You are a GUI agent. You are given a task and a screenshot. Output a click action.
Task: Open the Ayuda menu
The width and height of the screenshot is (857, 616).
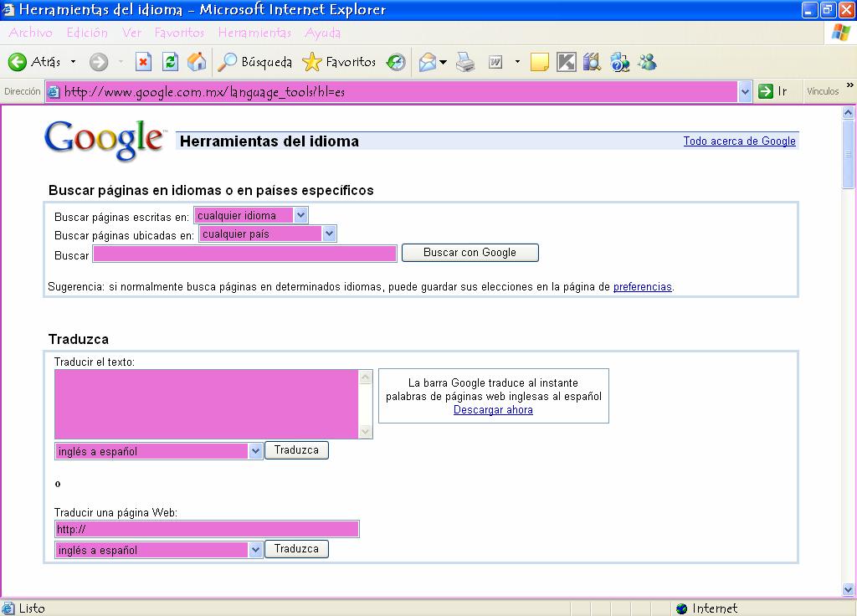[322, 33]
